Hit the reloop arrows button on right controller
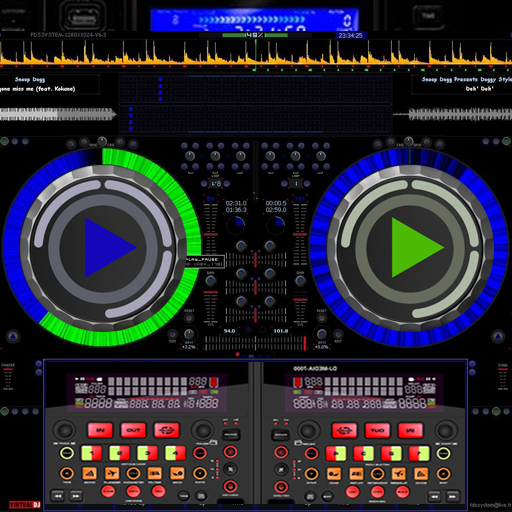 (x=344, y=430)
